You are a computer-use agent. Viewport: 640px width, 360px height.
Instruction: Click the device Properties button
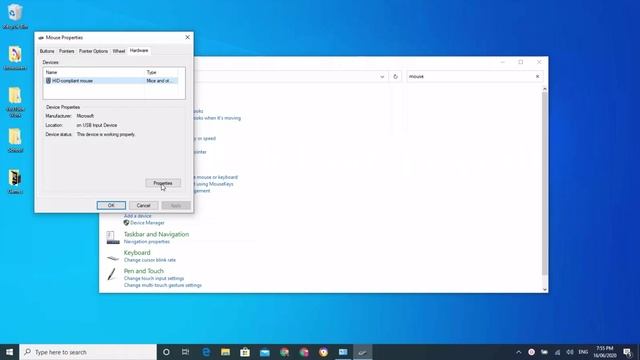pos(163,183)
